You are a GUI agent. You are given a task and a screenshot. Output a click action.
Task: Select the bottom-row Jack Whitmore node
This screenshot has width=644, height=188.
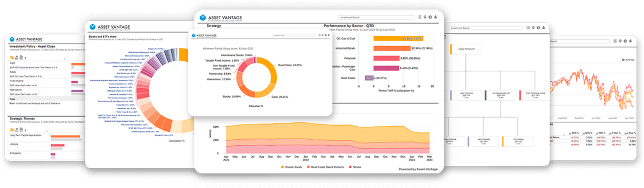click(x=483, y=141)
